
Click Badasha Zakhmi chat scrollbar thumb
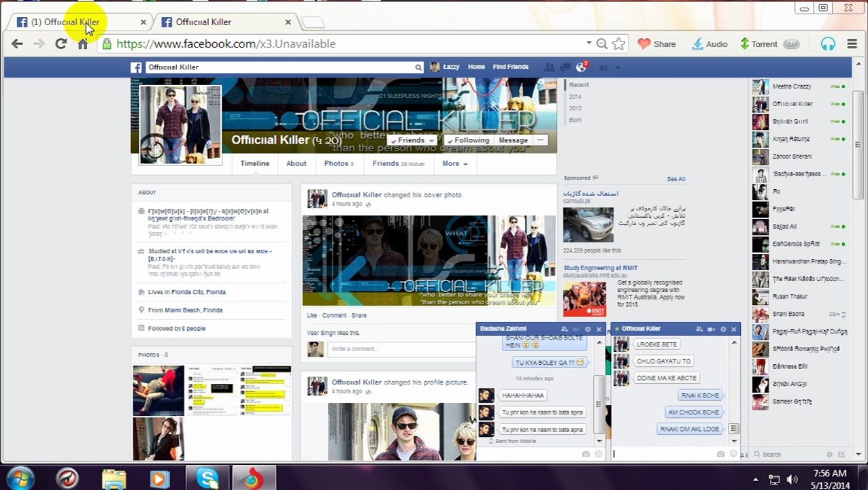[599, 404]
